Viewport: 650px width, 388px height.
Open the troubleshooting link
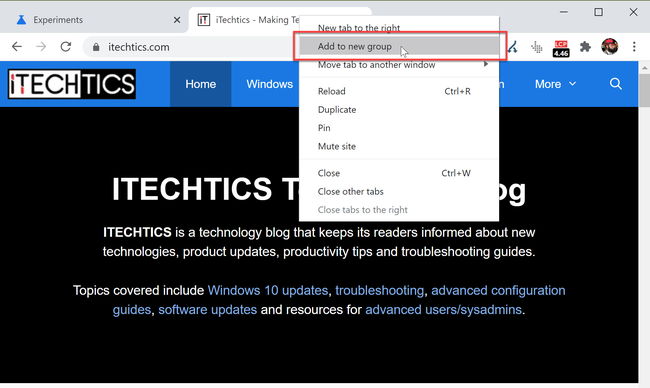pyautogui.click(x=379, y=290)
